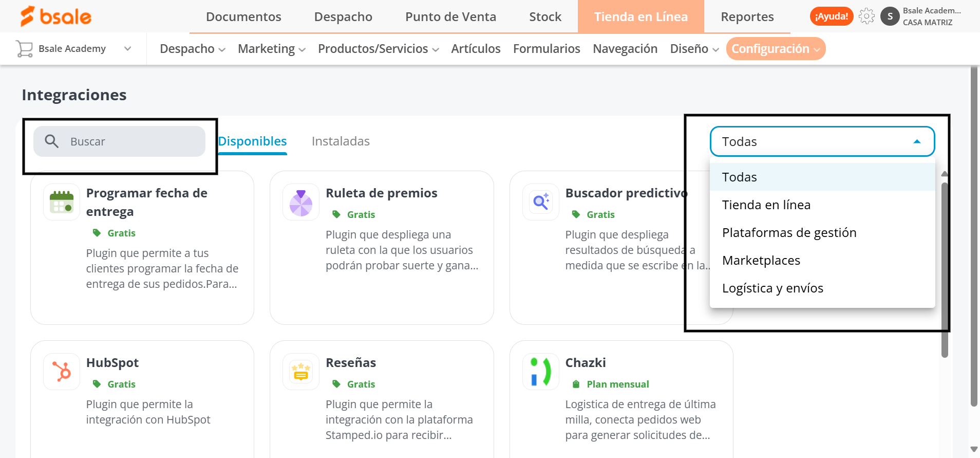Click 'Gratis' label under Programar fecha de entrega

(x=121, y=233)
